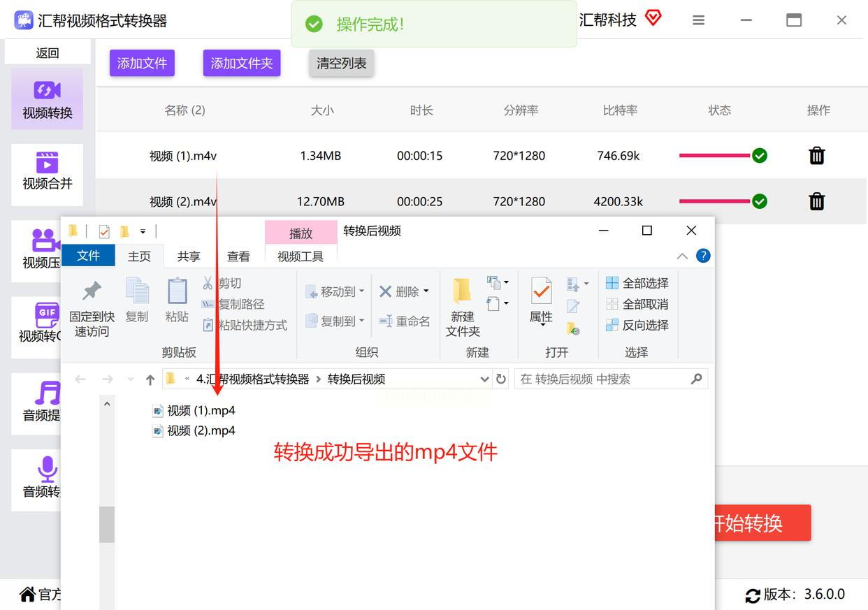868x610 pixels.
Task: Expand the 删除 dropdown arrow
Action: 426,291
